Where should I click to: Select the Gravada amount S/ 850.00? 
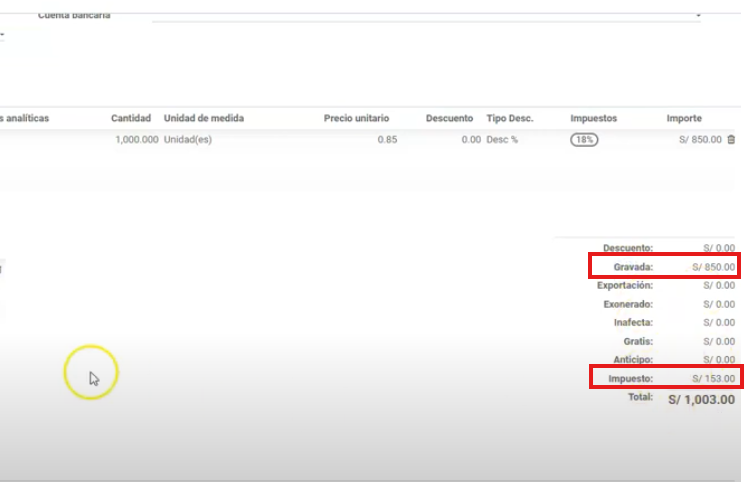click(713, 267)
